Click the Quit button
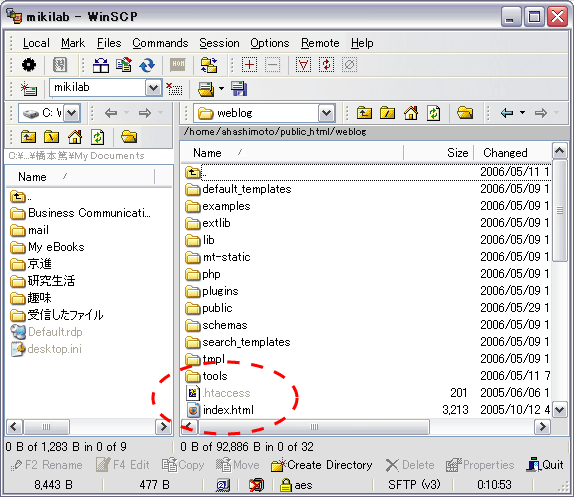 tap(545, 465)
